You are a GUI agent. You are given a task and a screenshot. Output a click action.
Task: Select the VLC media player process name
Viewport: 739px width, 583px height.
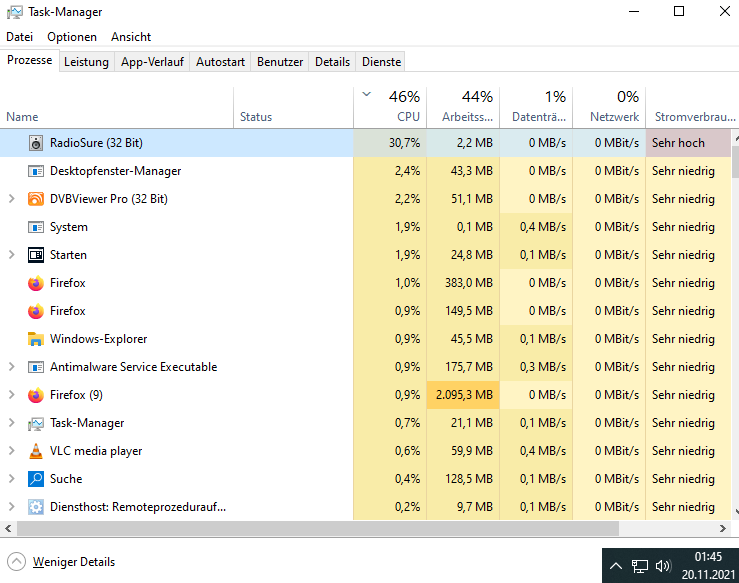pos(96,451)
